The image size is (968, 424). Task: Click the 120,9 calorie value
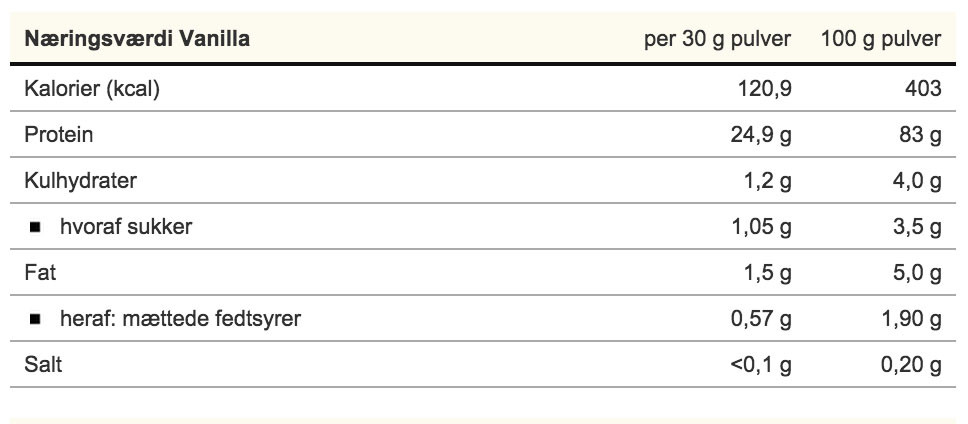[763, 89]
